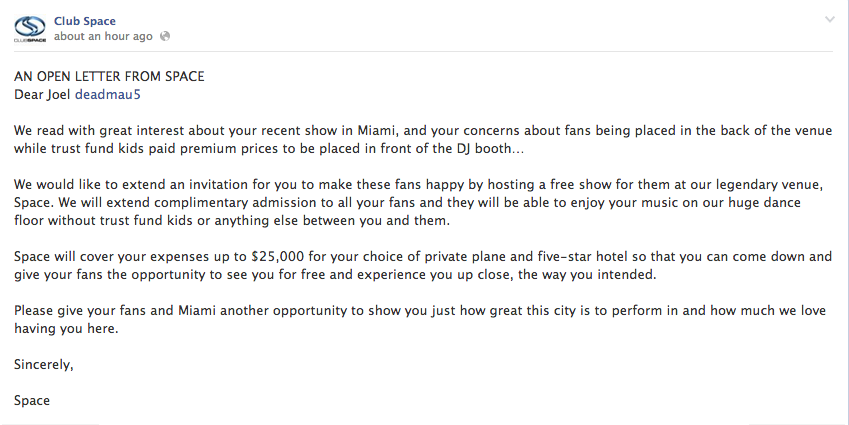The image size is (849, 425).
Task: Click the 'AN OPEN LETTER FROM SPACE' heading
Action: [109, 77]
